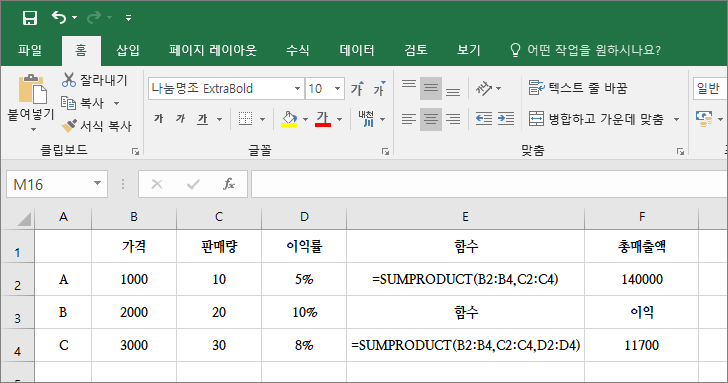Click 텍스트 줄 바꿈 wrap text
Image resolution: width=728 pixels, height=383 pixels.
pyautogui.click(x=578, y=88)
